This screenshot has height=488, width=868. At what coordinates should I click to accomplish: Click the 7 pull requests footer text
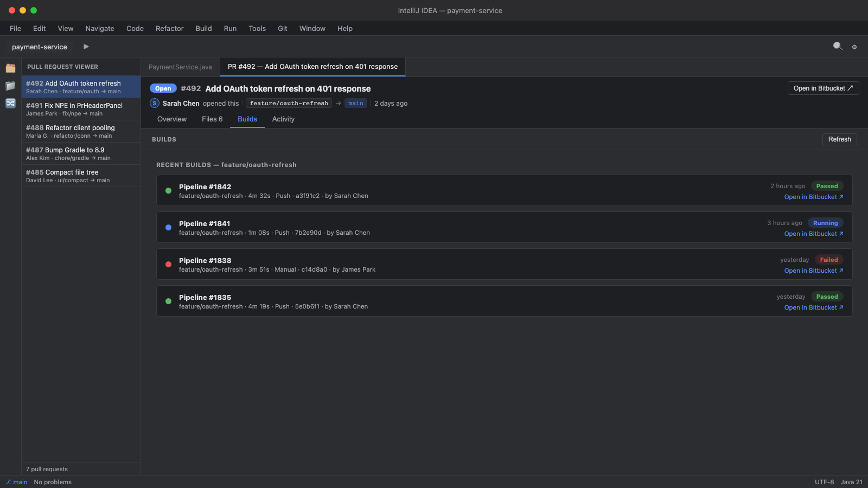pyautogui.click(x=47, y=469)
